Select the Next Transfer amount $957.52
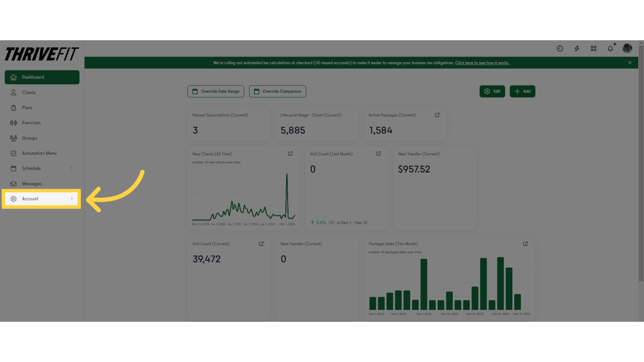Image resolution: width=644 pixels, height=362 pixels. click(414, 169)
